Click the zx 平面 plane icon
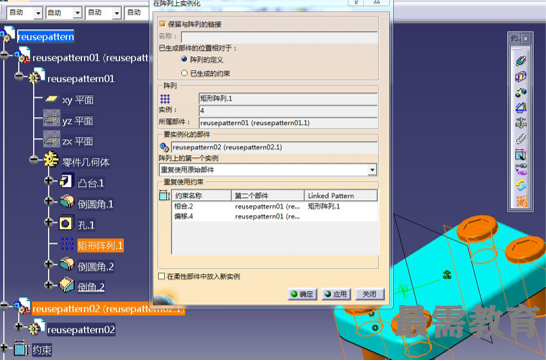The image size is (546, 361). [52, 139]
